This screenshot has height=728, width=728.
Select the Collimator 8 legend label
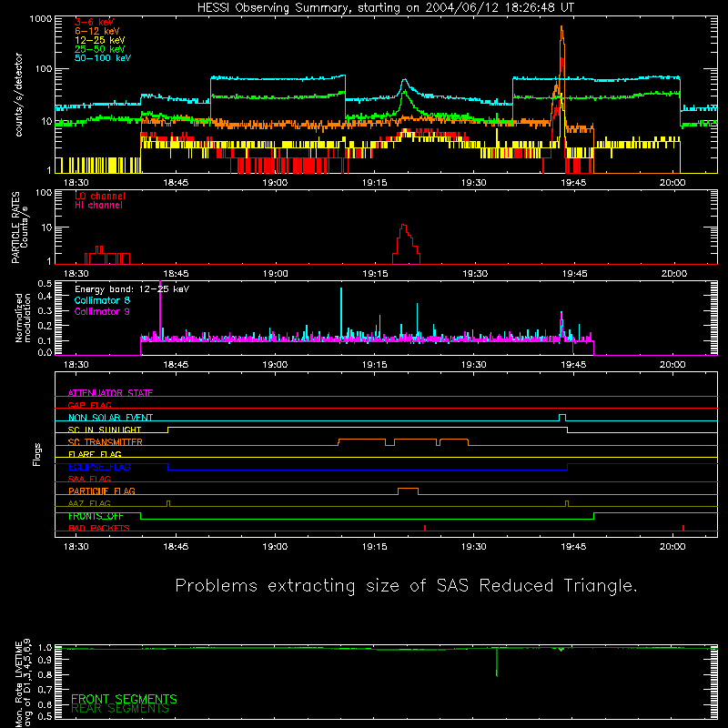coord(102,300)
